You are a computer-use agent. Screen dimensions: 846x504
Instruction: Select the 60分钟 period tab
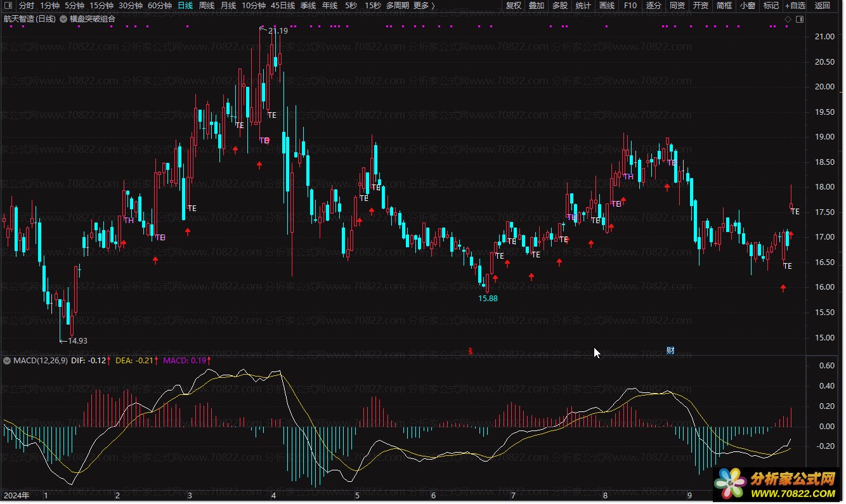(159, 6)
